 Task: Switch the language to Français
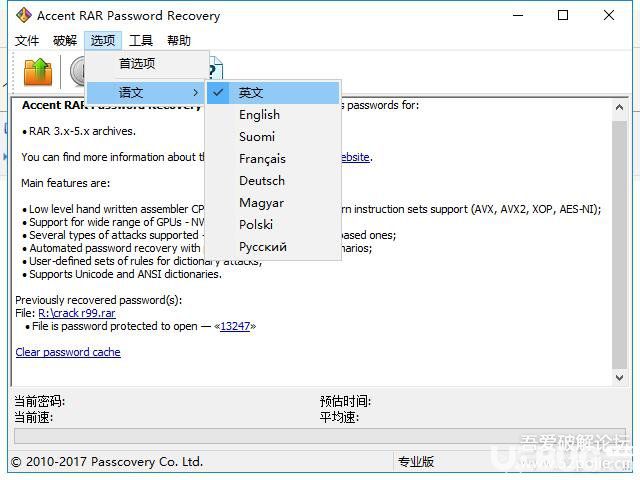[273, 159]
